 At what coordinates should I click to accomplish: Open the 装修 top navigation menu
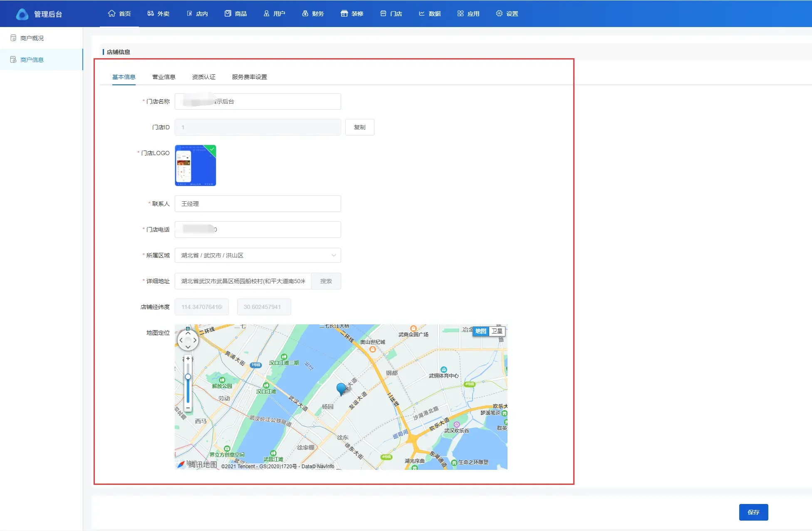tap(352, 14)
